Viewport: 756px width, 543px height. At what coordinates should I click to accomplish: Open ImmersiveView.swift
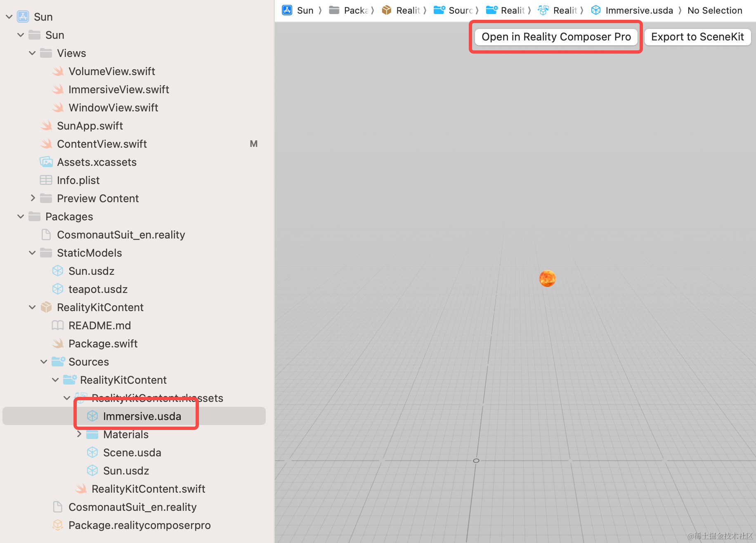[119, 90]
